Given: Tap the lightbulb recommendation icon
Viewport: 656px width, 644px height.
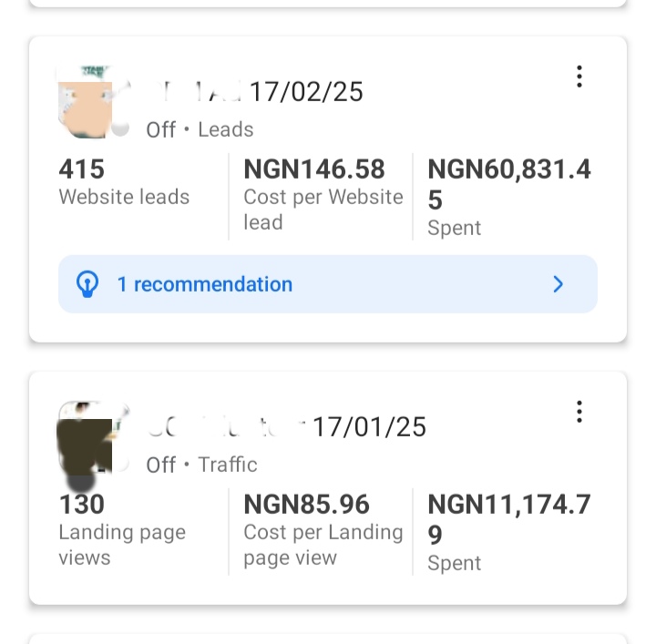Looking at the screenshot, I should tap(87, 285).
